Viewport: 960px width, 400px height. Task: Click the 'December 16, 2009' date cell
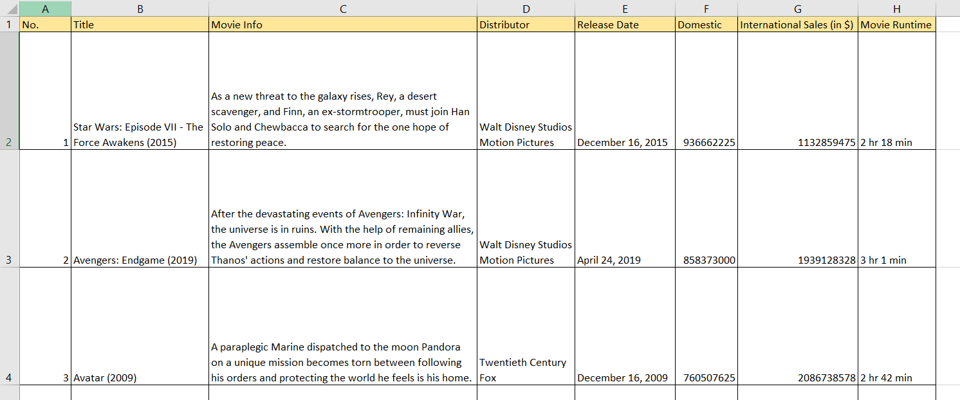tap(625, 326)
